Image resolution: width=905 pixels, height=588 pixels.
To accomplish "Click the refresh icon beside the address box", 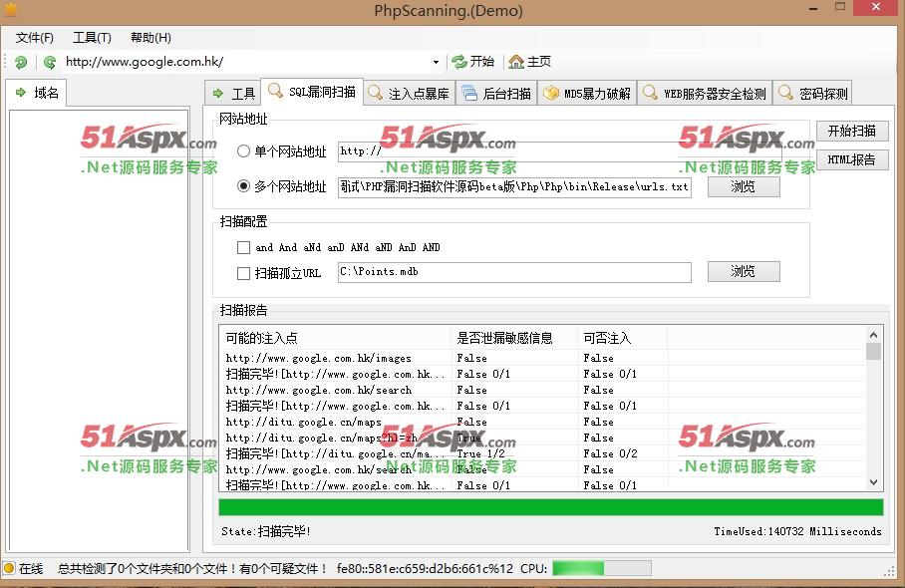I will click(50, 62).
